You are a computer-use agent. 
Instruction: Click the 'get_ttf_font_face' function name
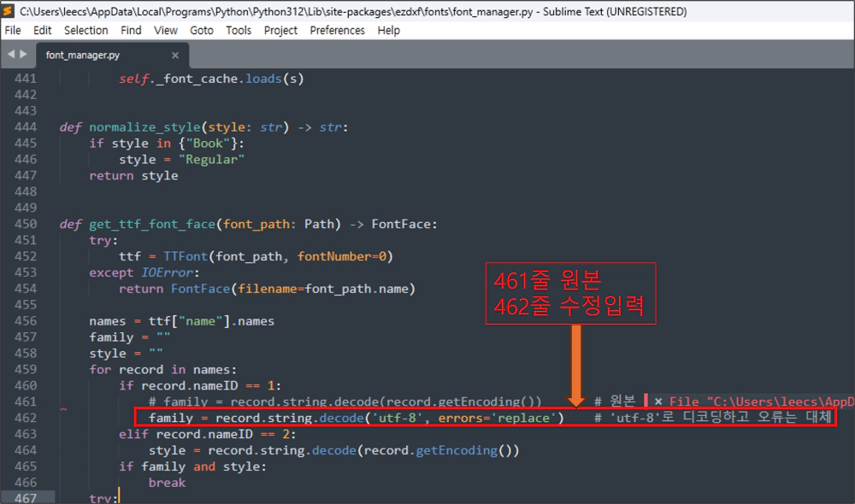point(153,225)
